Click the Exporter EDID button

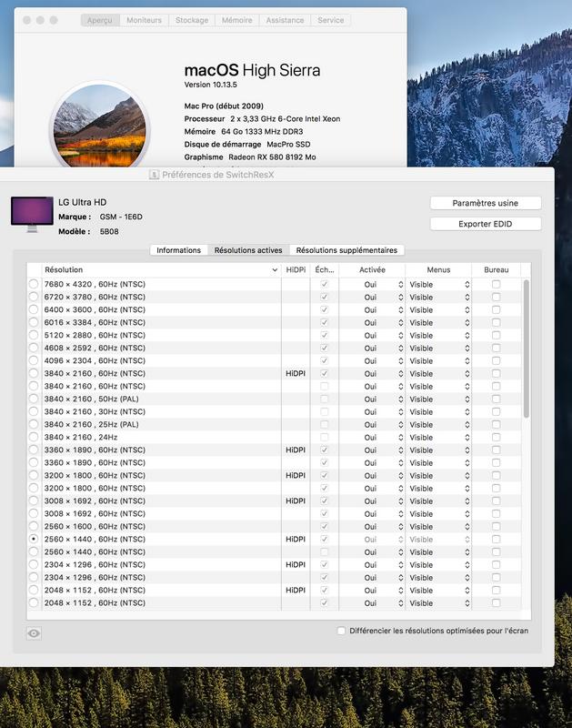coord(486,224)
